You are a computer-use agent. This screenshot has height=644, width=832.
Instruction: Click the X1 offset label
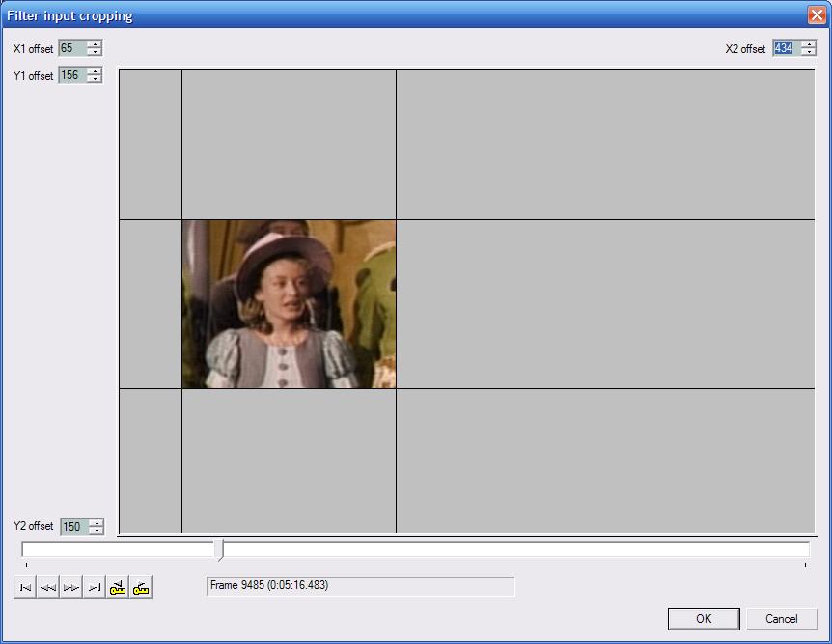pyautogui.click(x=33, y=49)
